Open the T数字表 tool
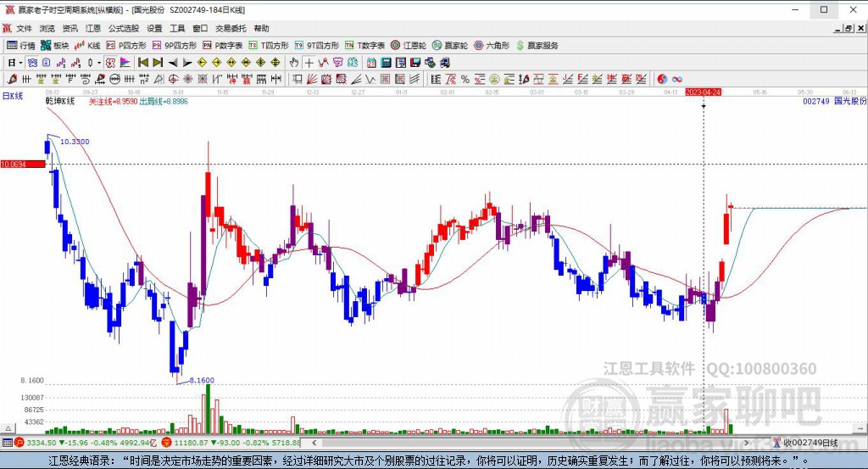 pos(364,46)
